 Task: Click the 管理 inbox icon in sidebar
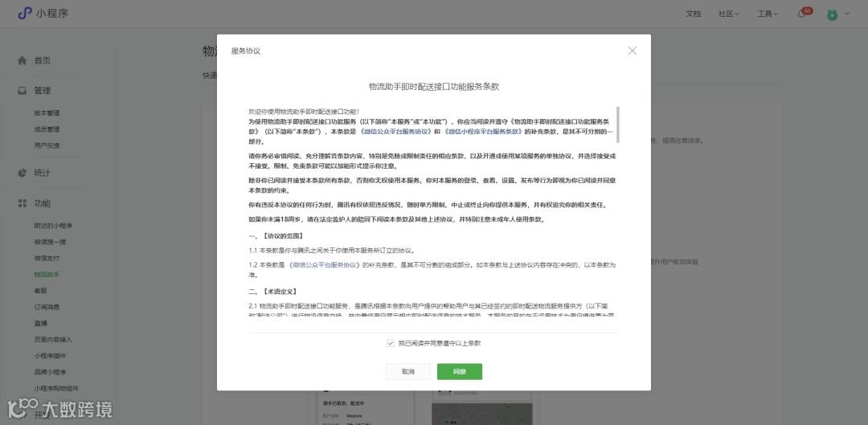pos(23,90)
